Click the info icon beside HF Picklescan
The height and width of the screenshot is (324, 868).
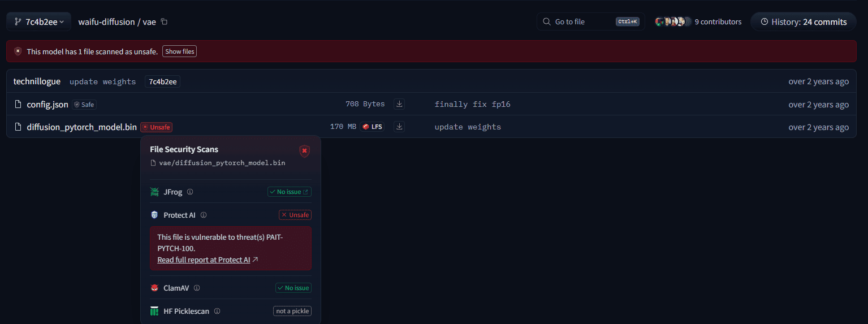[x=217, y=311]
